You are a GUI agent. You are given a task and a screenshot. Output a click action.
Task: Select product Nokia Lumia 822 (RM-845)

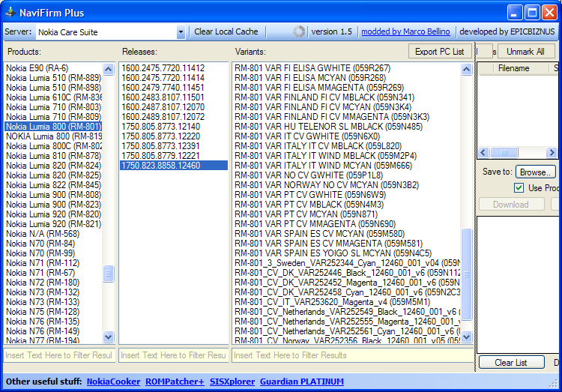(53, 185)
